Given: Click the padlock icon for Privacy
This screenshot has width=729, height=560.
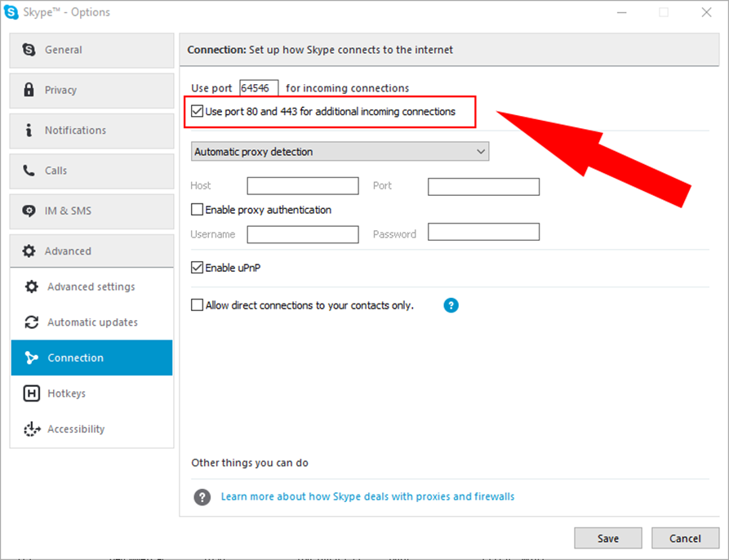Looking at the screenshot, I should click(29, 90).
